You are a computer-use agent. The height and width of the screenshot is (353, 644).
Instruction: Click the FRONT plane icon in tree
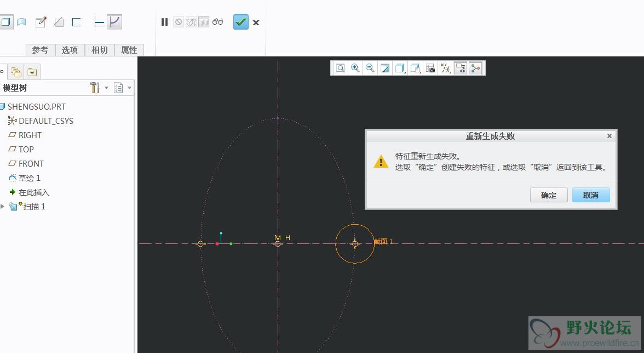(12, 163)
